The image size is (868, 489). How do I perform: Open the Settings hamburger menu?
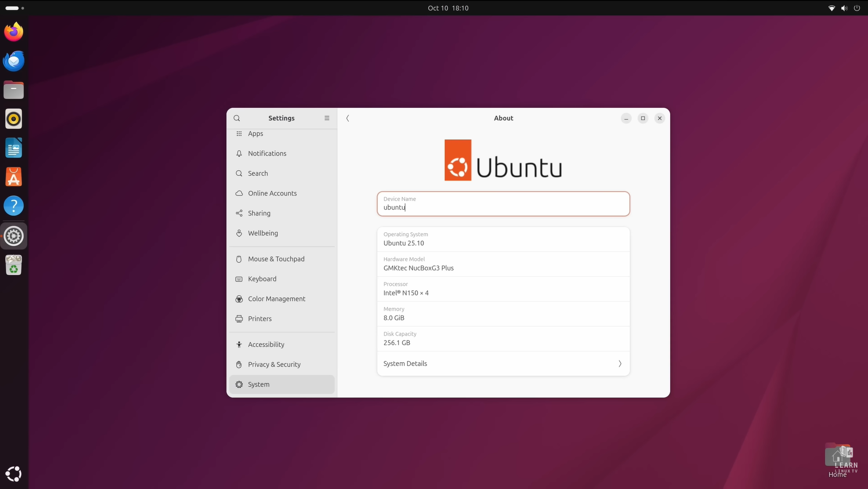pyautogui.click(x=327, y=118)
